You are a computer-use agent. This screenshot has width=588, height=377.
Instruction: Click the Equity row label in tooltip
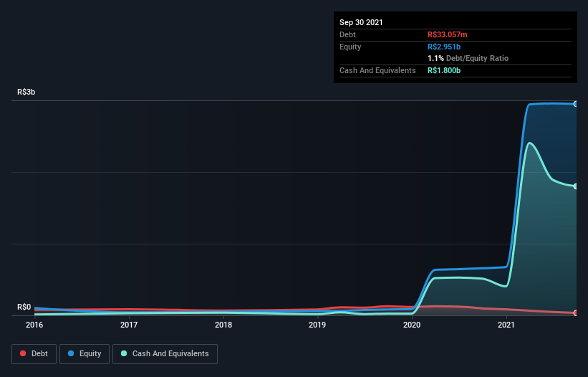click(350, 47)
